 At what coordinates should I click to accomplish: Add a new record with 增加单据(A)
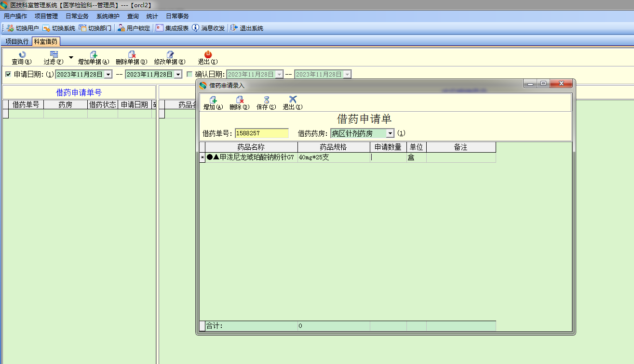[x=94, y=58]
